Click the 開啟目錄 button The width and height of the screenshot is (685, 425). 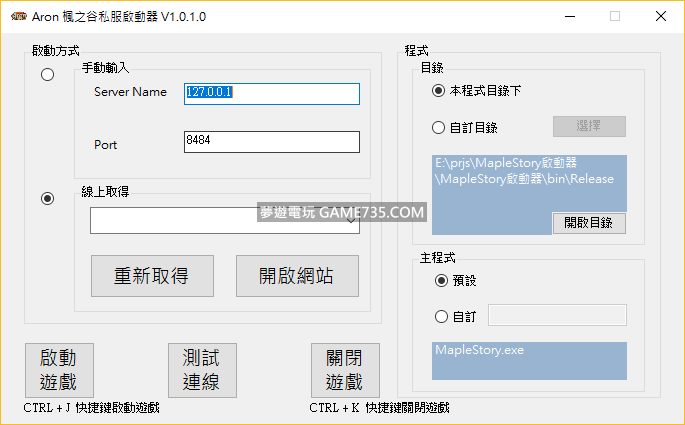point(589,223)
